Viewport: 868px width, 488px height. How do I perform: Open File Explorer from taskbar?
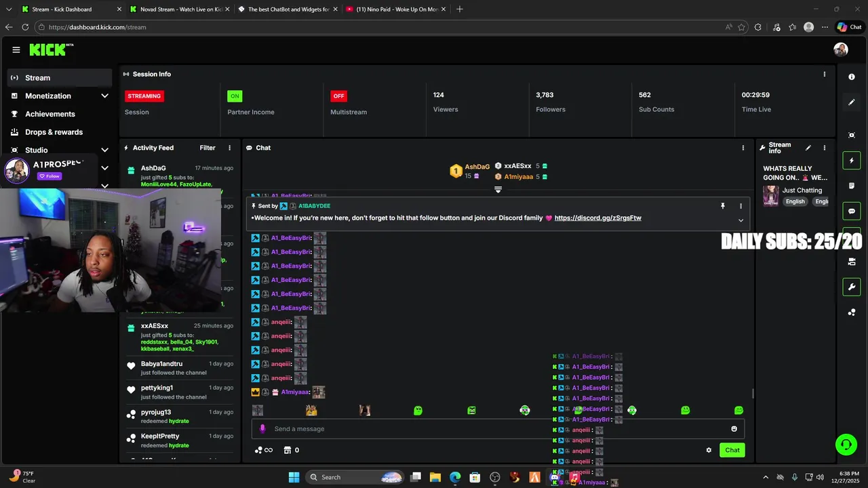pyautogui.click(x=435, y=477)
